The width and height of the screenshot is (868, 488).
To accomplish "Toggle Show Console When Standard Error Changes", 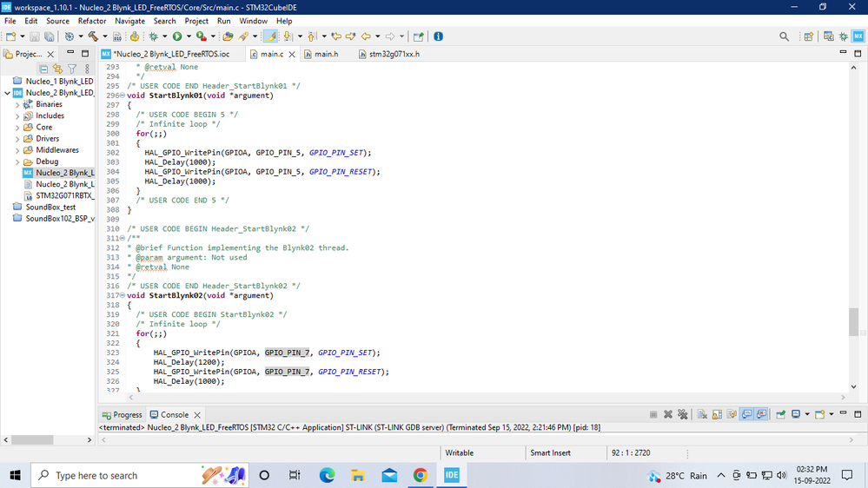I will tap(762, 414).
